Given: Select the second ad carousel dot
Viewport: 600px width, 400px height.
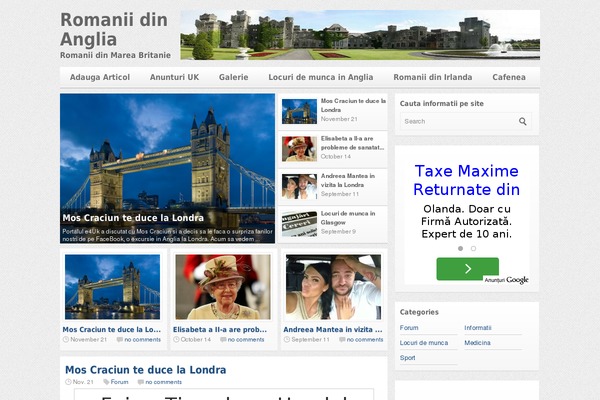Looking at the screenshot, I should tap(473, 248).
